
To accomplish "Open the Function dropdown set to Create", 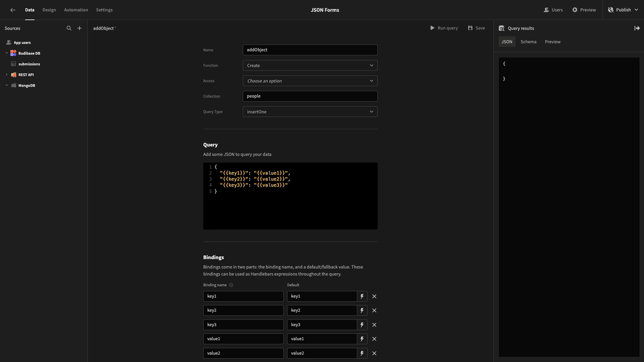I will tap(310, 65).
